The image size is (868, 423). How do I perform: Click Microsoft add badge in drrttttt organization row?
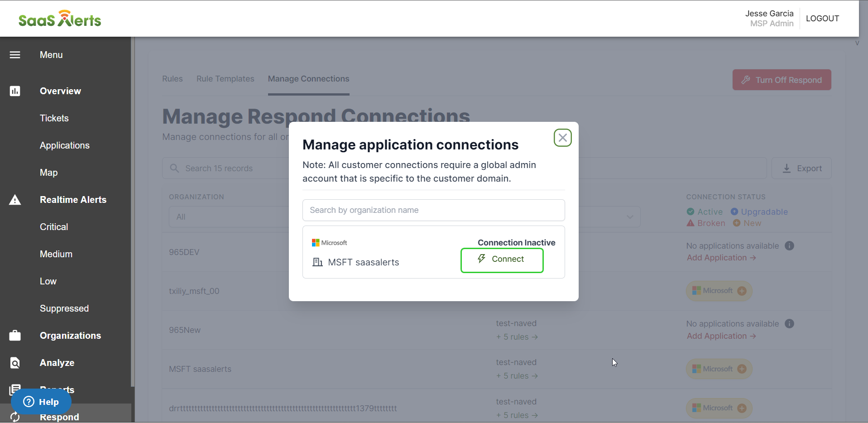719,408
